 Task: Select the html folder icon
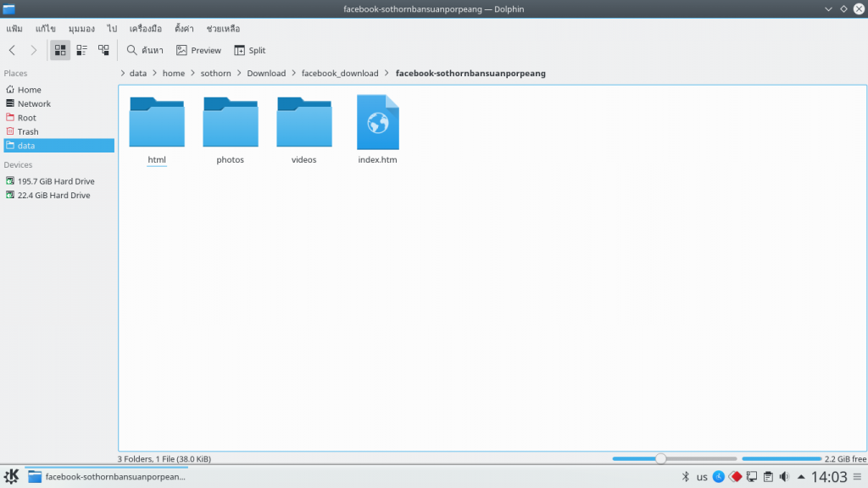[157, 122]
